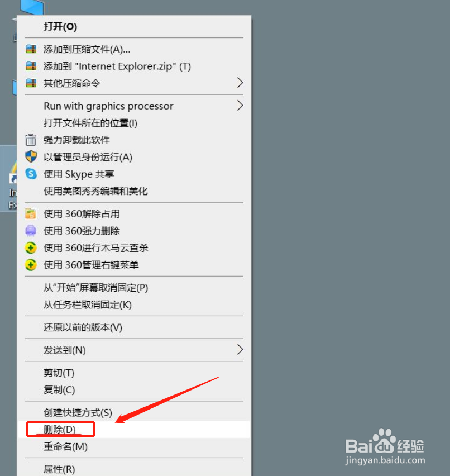This screenshot has width=450, height=476.
Task: Click the Skype icon for 使用 Skype 共享
Action: click(x=31, y=174)
